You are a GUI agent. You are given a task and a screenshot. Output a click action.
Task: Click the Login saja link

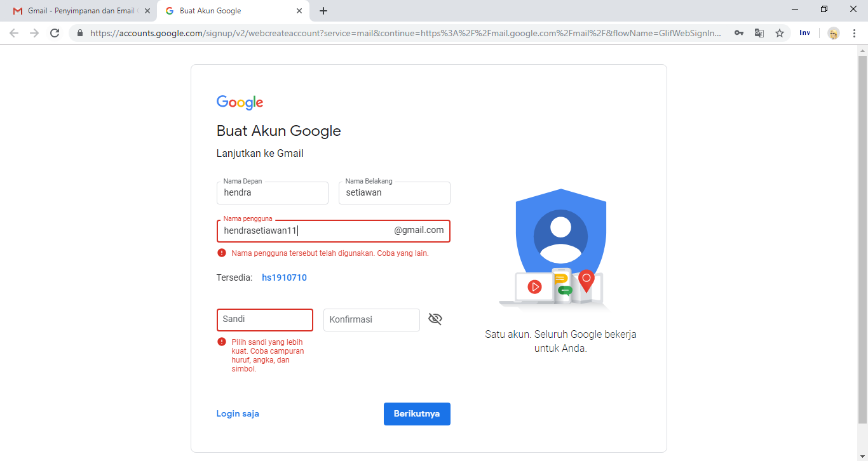pyautogui.click(x=238, y=413)
